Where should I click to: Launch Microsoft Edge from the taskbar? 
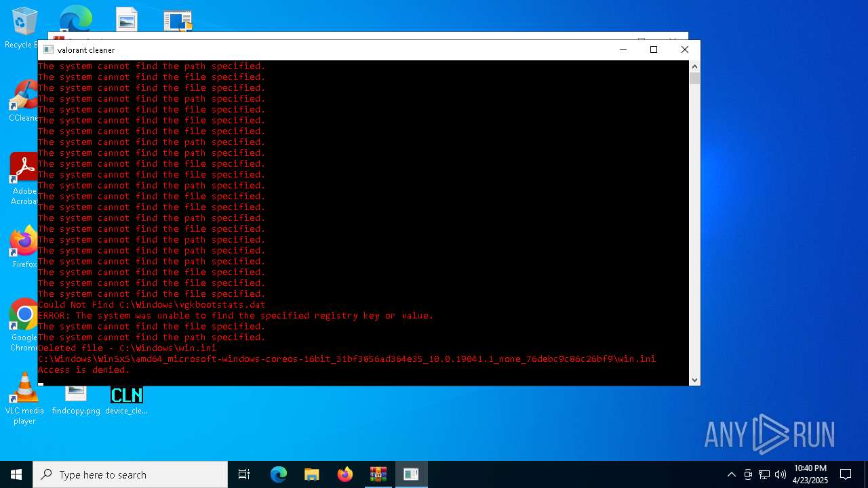click(279, 474)
